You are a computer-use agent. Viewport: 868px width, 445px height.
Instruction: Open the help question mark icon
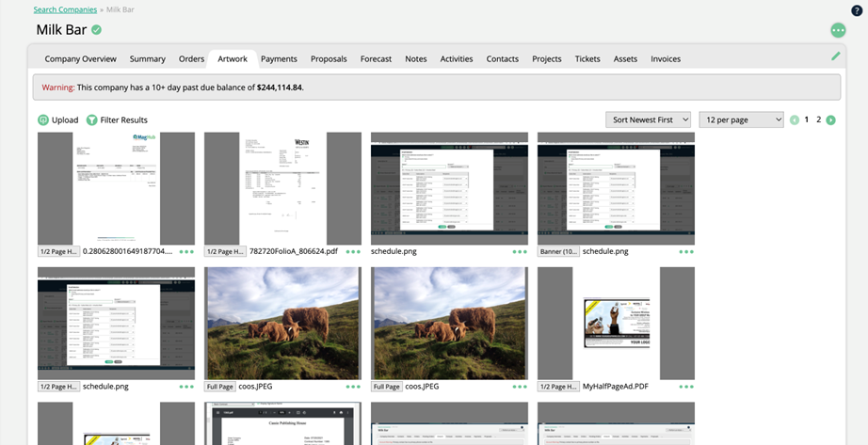857,10
